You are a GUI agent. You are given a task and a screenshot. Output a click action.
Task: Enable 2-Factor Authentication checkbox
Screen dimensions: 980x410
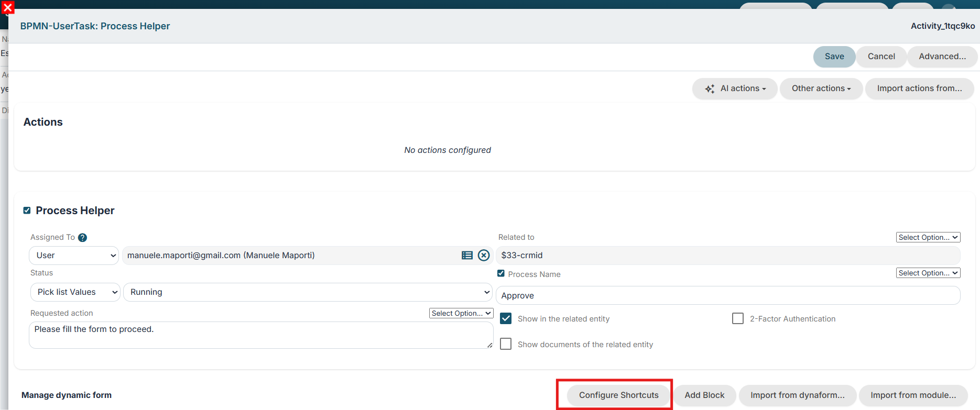pyautogui.click(x=738, y=318)
